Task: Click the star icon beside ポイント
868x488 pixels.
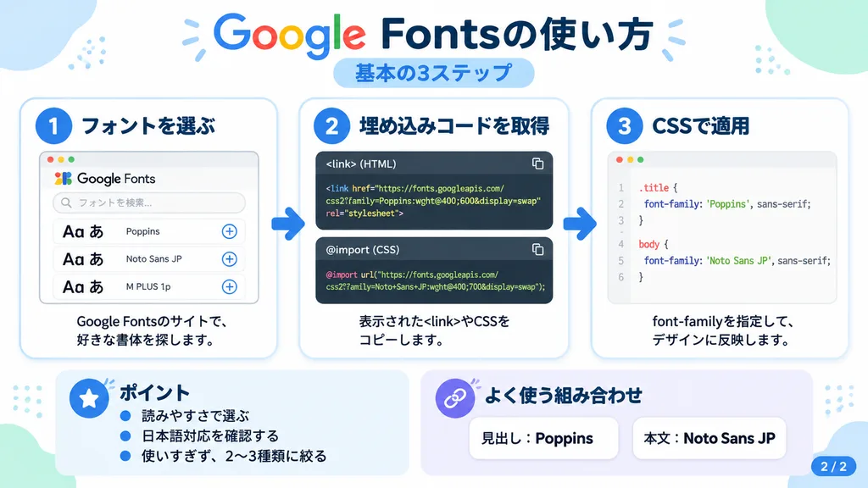Action: click(89, 398)
